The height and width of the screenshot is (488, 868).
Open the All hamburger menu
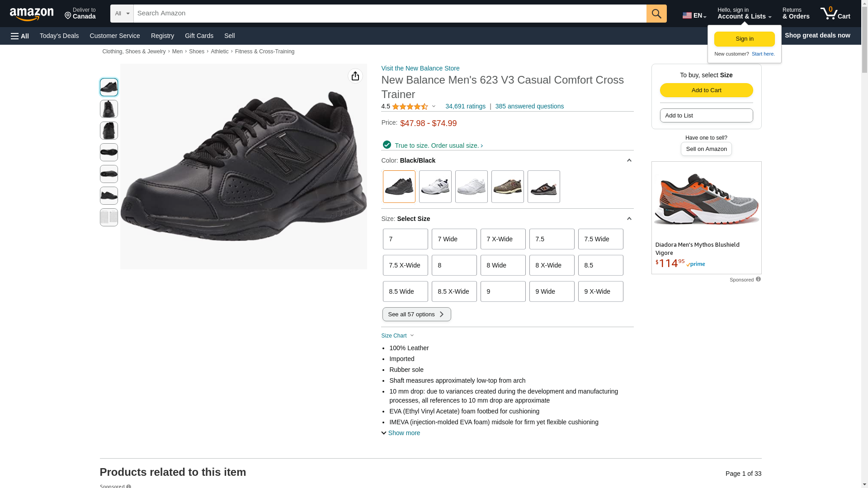click(x=20, y=36)
